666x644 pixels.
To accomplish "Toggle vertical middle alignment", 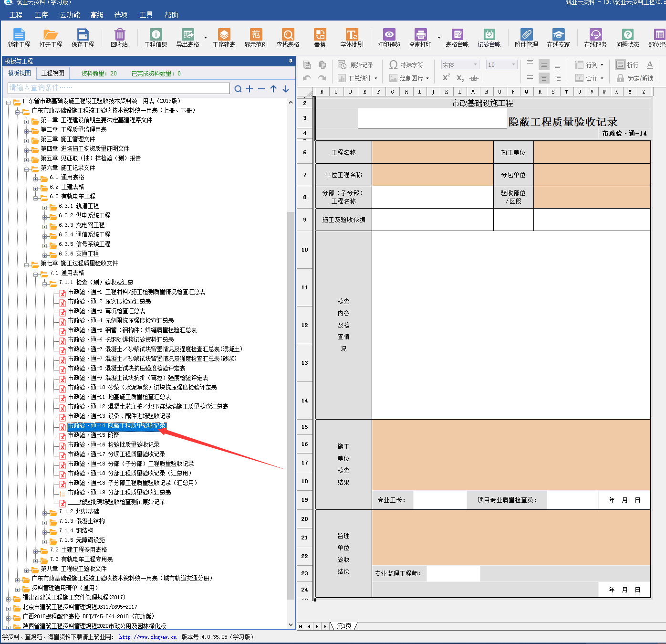I will pyautogui.click(x=544, y=65).
